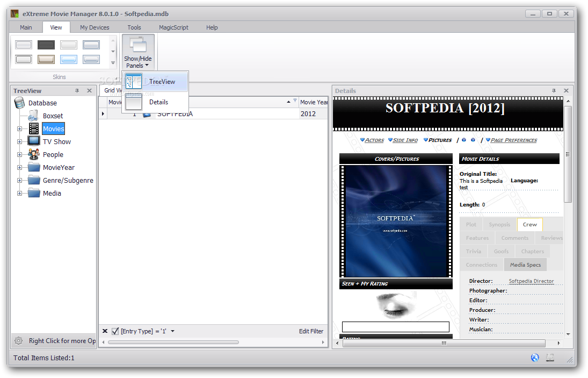Click the Details panel vertical scrollbar thumb
Image resolution: width=588 pixels, height=378 pixels.
coord(568,154)
